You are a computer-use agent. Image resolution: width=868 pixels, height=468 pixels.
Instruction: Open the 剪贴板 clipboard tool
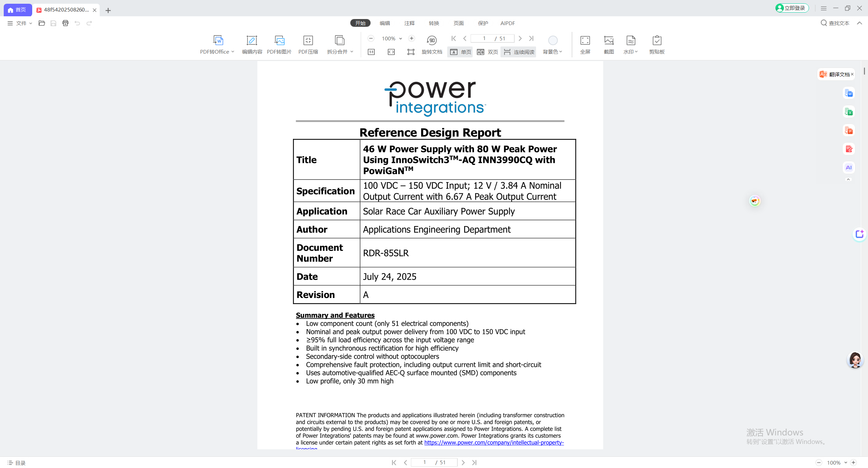click(x=657, y=44)
